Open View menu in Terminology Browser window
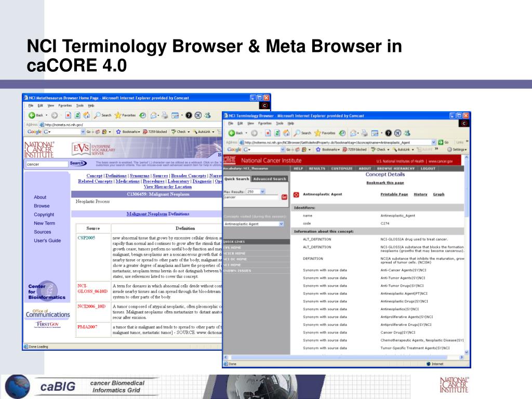532x399 pixels. pyautogui.click(x=251, y=123)
